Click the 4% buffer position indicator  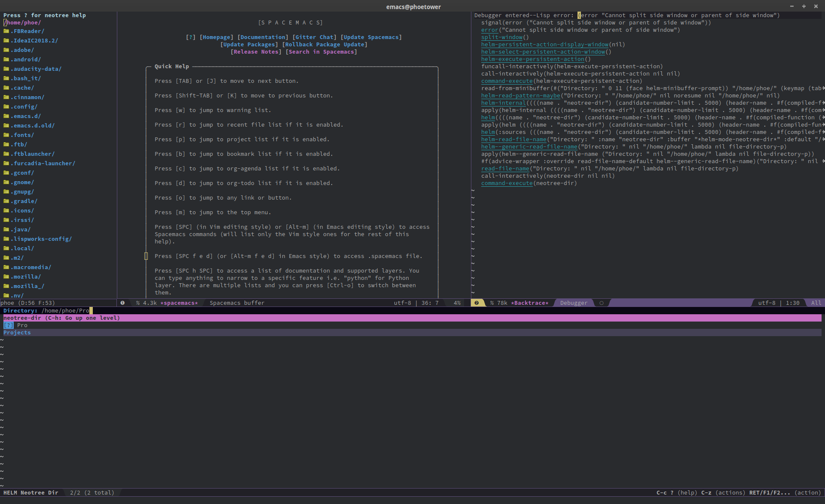[x=457, y=303]
